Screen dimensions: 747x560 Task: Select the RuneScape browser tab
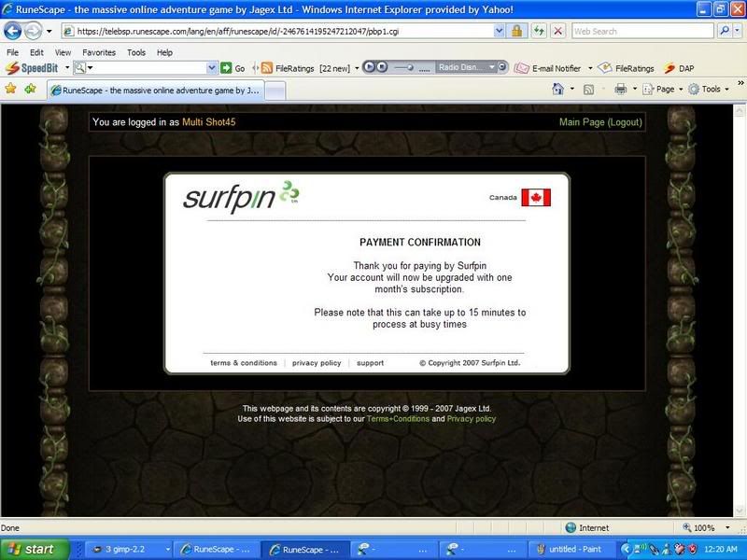point(155,90)
